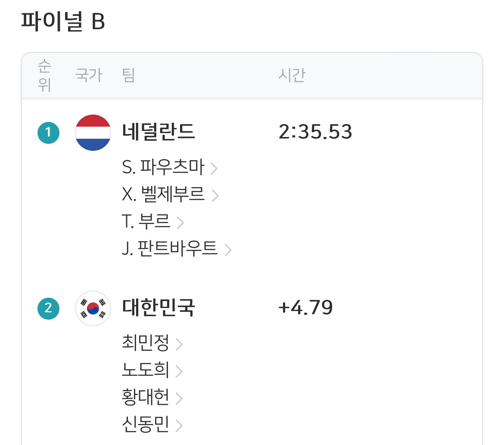
Task: Click the South Korea flag icon
Action: coord(93,308)
